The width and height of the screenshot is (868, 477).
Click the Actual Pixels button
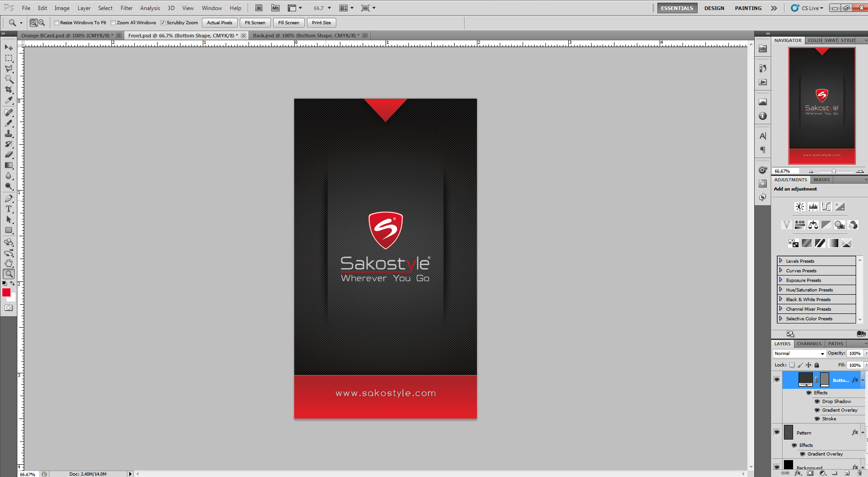click(x=219, y=23)
